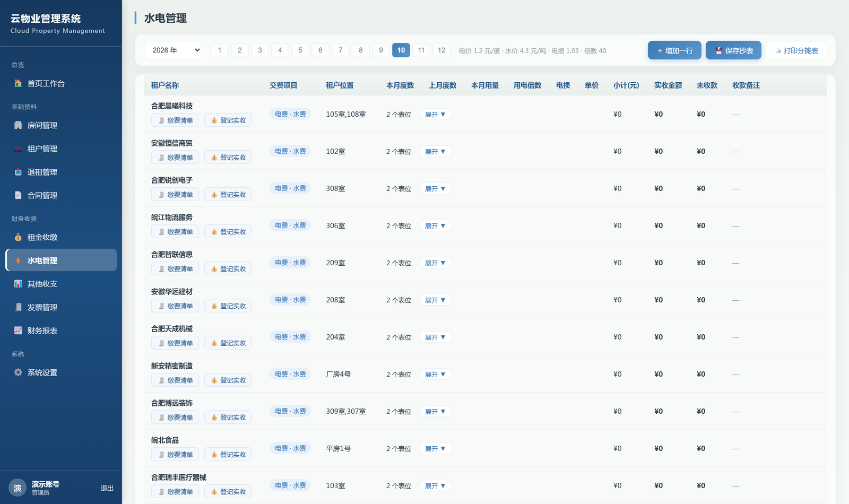Expand meters for 皖江物流服务 row
The image size is (849, 504).
tap(435, 225)
